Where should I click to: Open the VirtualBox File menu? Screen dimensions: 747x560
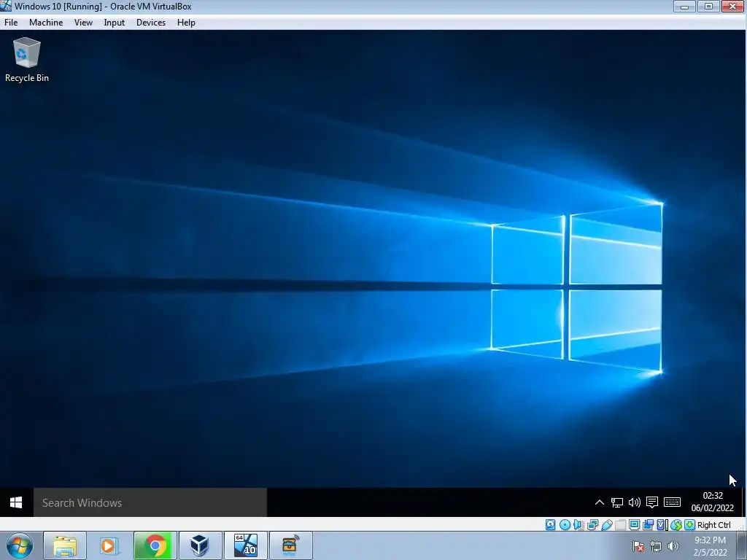11,23
